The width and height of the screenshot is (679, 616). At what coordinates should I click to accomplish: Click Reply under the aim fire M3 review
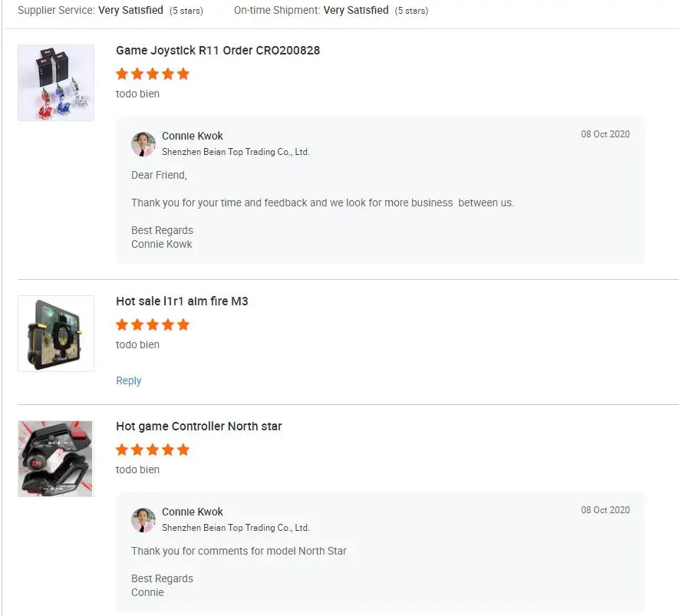pyautogui.click(x=129, y=381)
